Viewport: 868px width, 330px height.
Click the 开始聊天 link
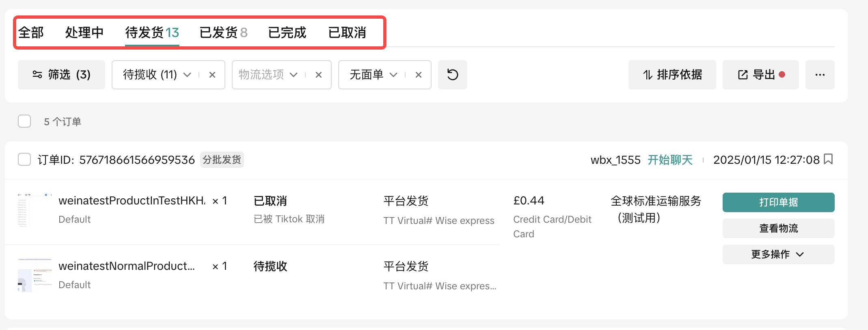(x=670, y=160)
